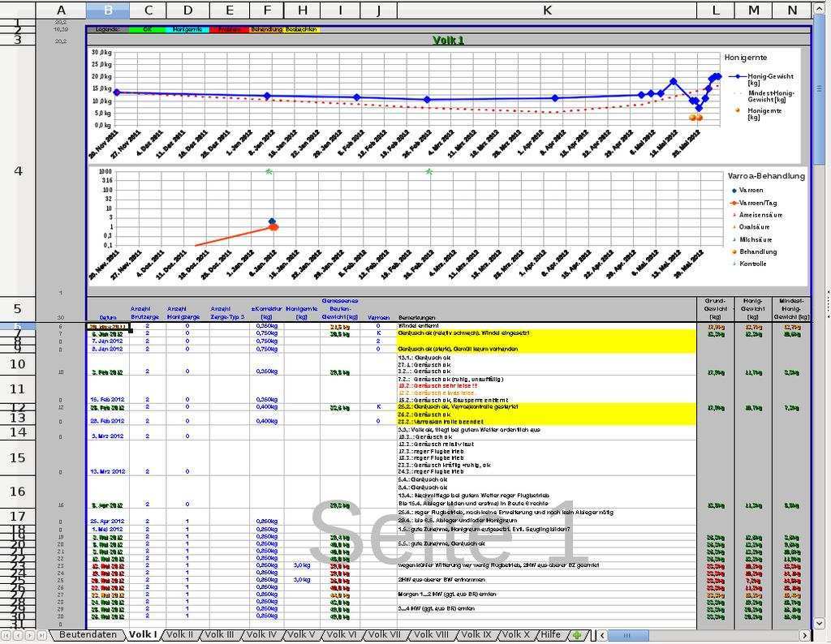This screenshot has width=831, height=644.
Task: Switch to the Beutendaten sheet tab
Action: (x=88, y=635)
